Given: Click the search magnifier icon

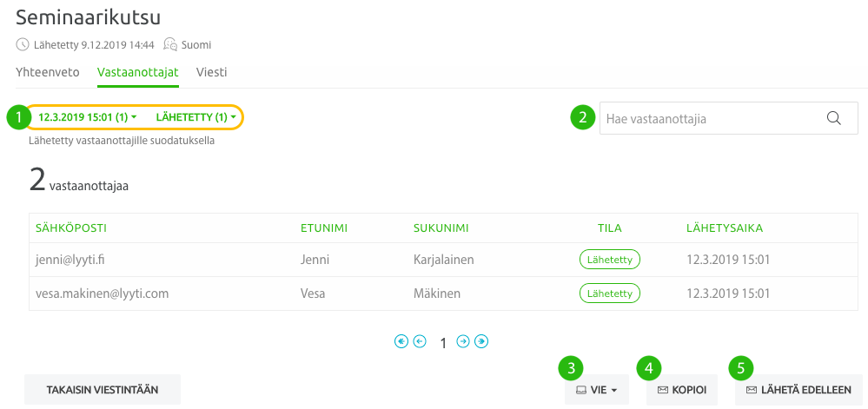Looking at the screenshot, I should coord(833,118).
